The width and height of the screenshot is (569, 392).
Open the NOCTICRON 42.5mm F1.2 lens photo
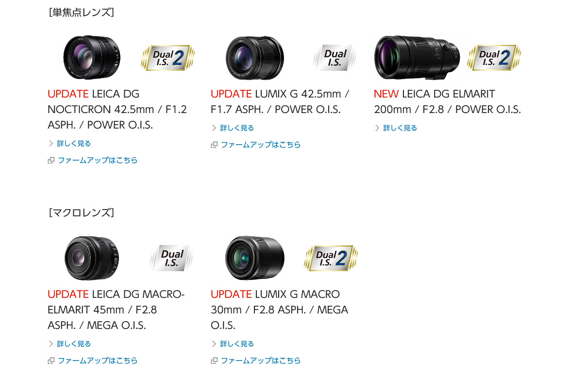pyautogui.click(x=92, y=57)
